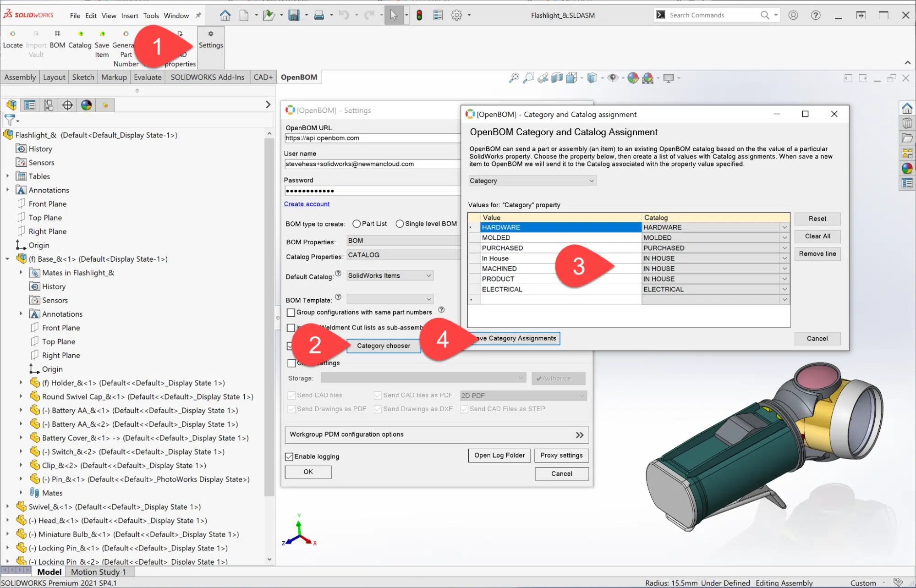Open DimXpertManager crosshair tab icon

(67, 105)
